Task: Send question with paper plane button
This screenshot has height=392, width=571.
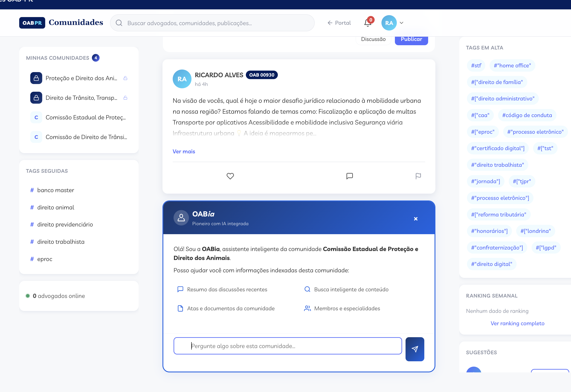Action: [414, 349]
